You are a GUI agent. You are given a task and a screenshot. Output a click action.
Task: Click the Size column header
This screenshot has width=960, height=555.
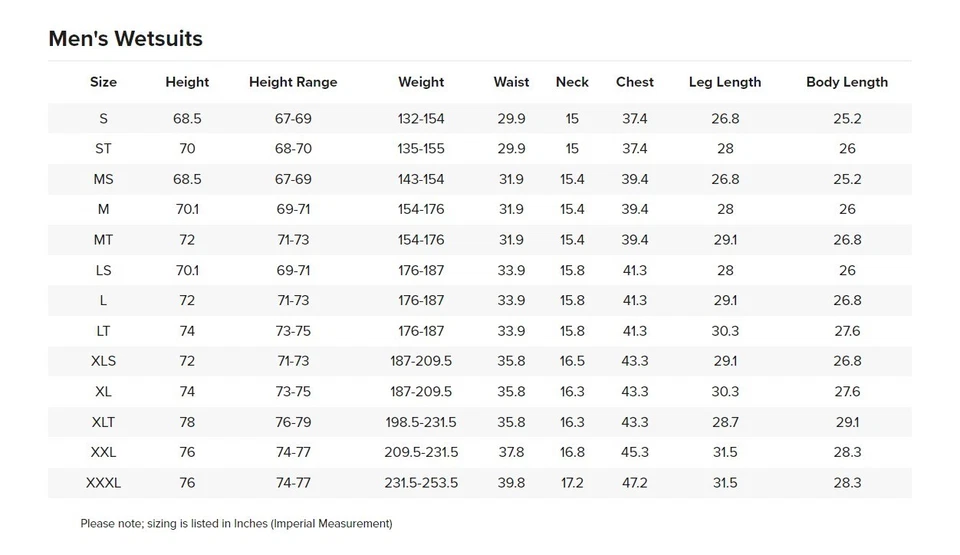coord(103,82)
